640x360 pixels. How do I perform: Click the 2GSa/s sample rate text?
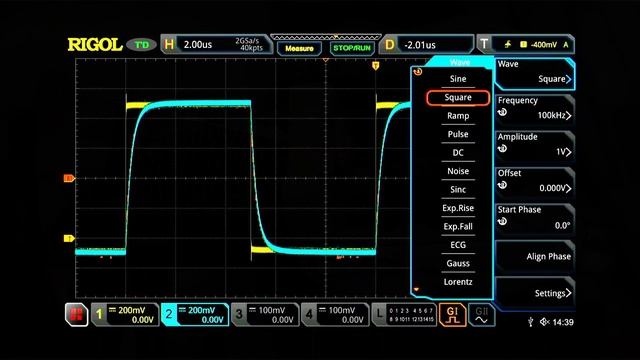pyautogui.click(x=247, y=41)
